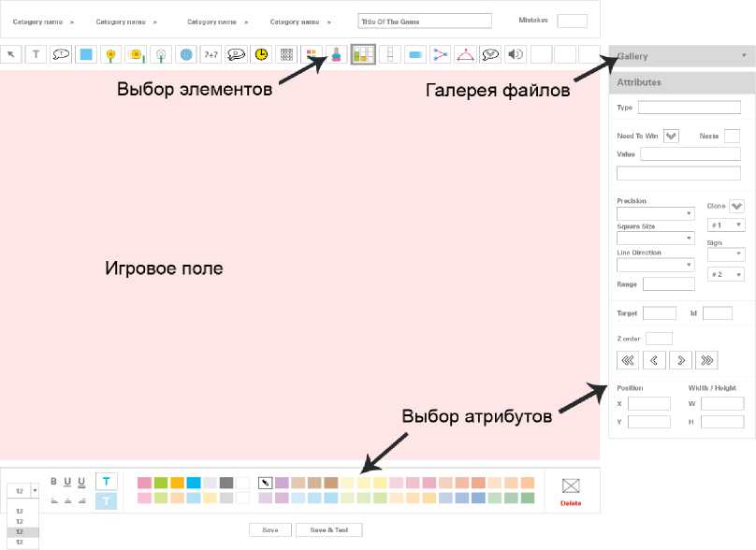The image size is (756, 550).
Task: Pick the vertical column cells tool
Action: pyautogui.click(x=390, y=54)
